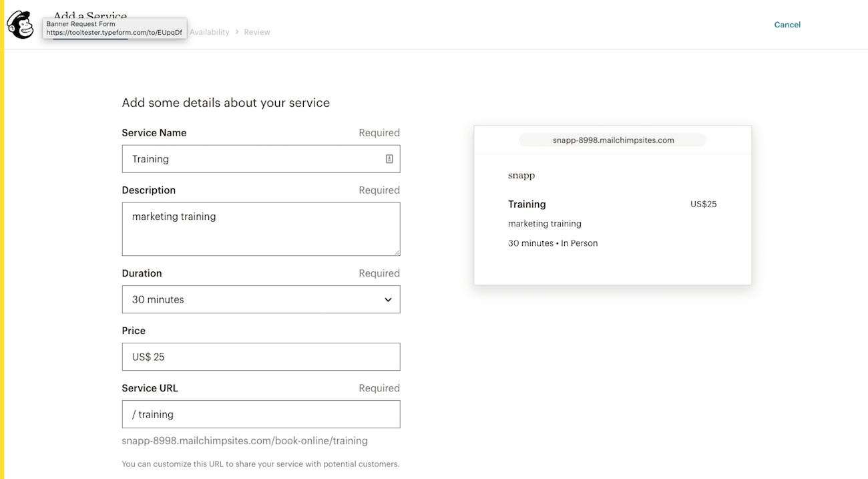Click the customize URL help text
The width and height of the screenshot is (868, 479).
coord(260,464)
